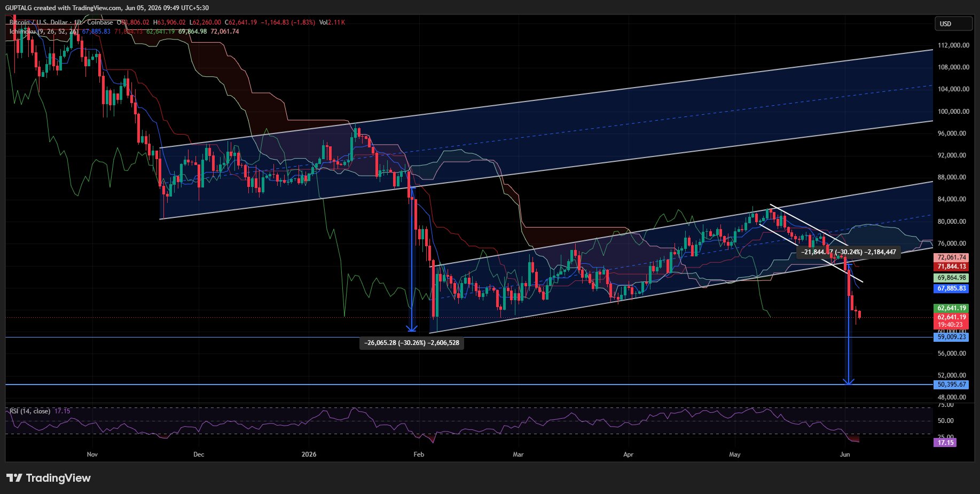Click the Ichimoku value 69,864.98 in legend
Screen dimensions: 980x494
point(192,32)
